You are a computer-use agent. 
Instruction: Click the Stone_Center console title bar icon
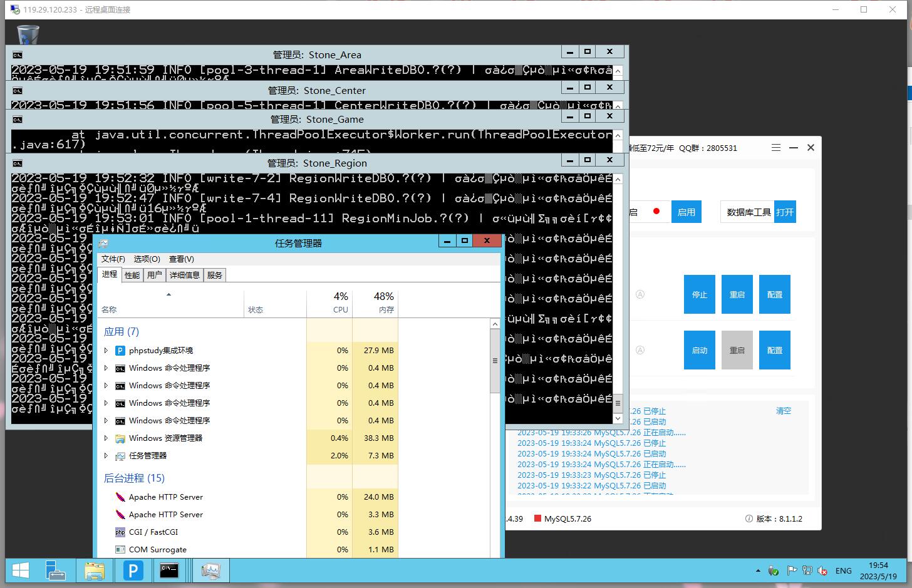click(17, 91)
